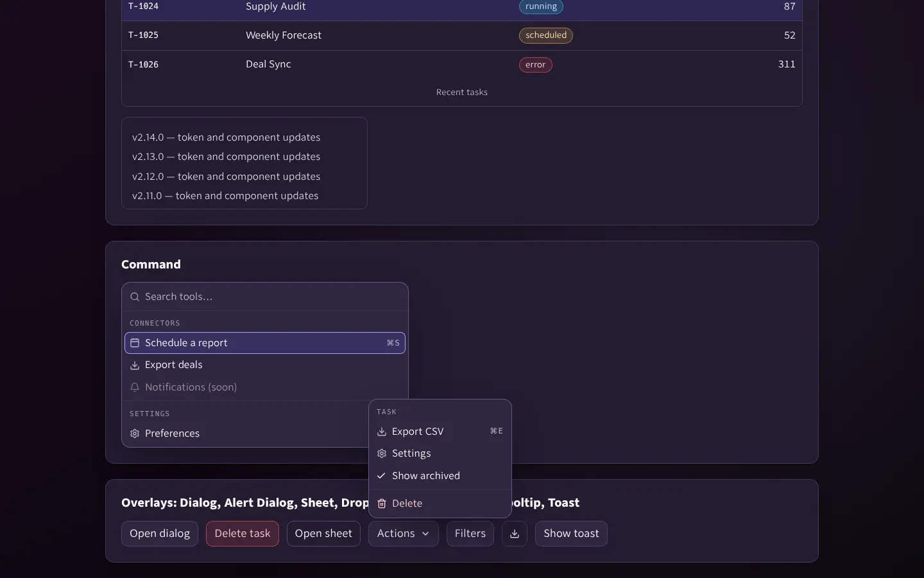The width and height of the screenshot is (924, 578).
Task: Click task ID T-1025
Action: (144, 35)
